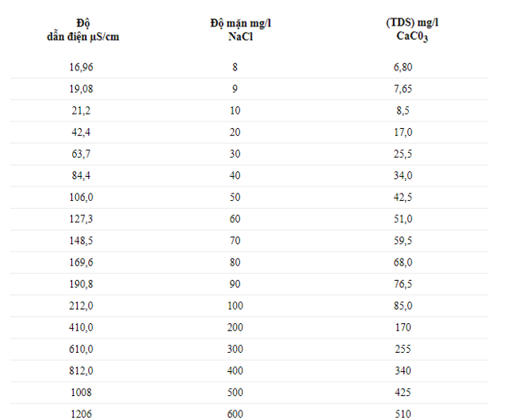Select the TDS value 510
This screenshot has width=517, height=420.
pos(403,413)
